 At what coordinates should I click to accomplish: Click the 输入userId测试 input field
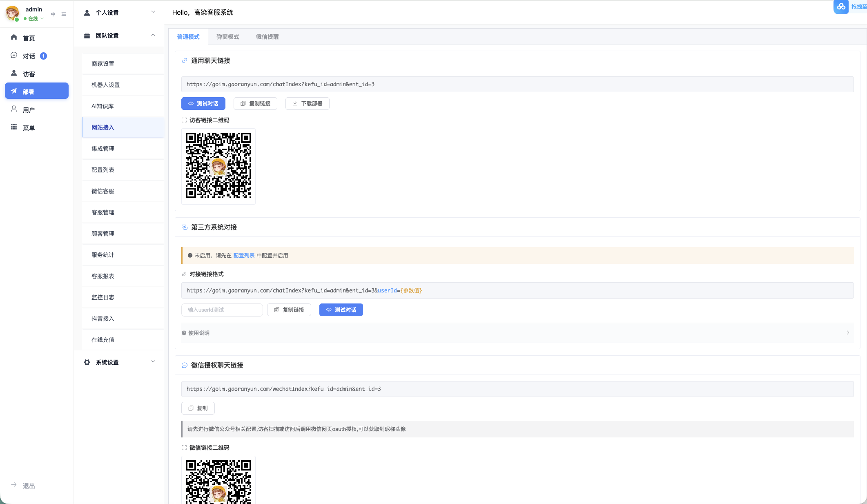[222, 310]
